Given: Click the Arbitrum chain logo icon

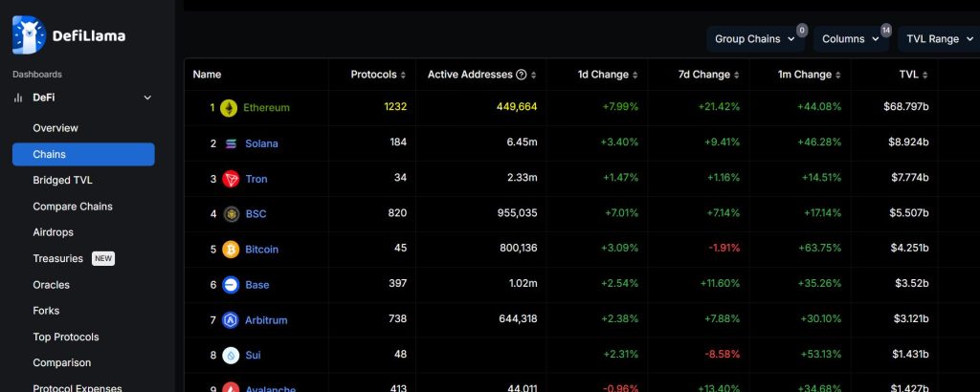Looking at the screenshot, I should coord(230,320).
